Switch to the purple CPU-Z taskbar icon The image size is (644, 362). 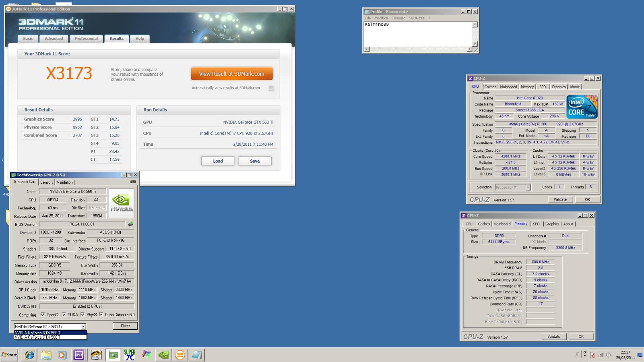pos(79,355)
